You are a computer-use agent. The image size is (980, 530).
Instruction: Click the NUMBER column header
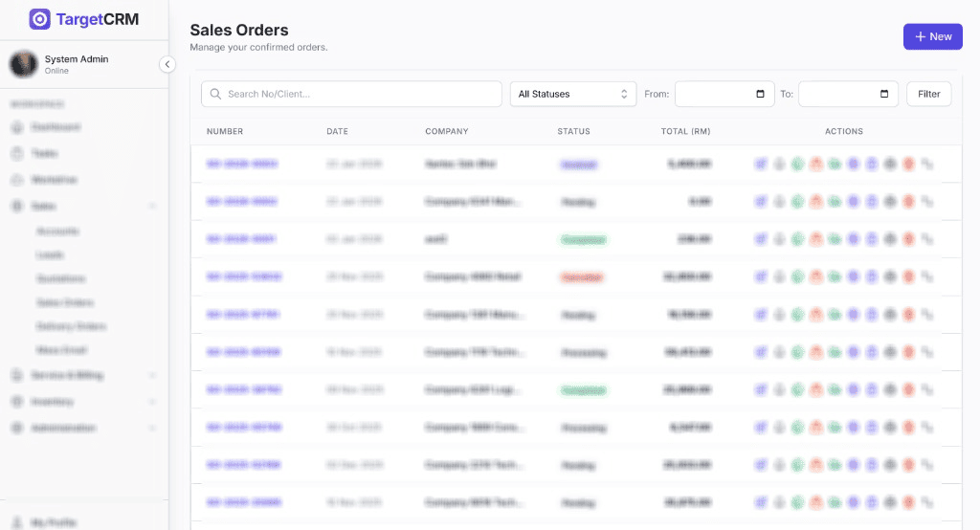point(225,131)
